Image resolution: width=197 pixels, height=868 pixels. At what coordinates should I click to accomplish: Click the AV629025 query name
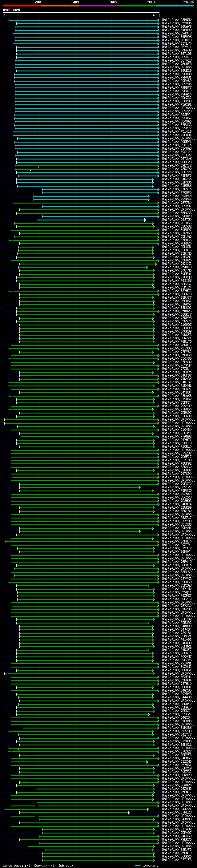pyautogui.click(x=11, y=10)
